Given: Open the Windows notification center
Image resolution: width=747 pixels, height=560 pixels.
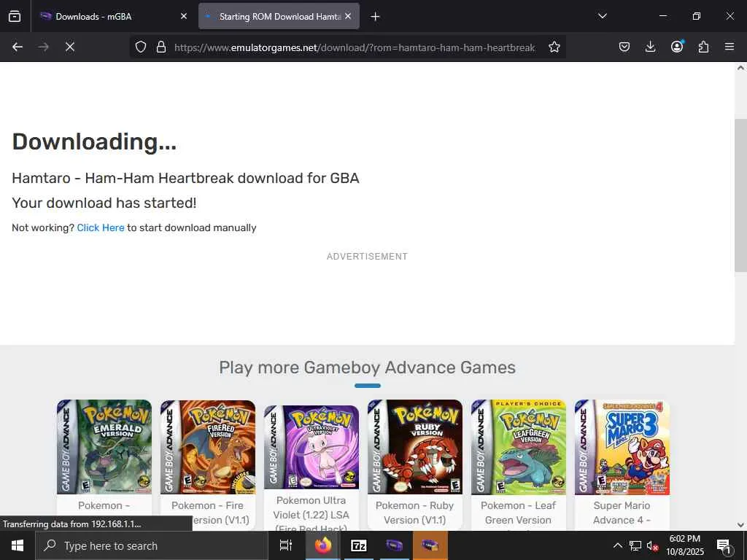Looking at the screenshot, I should pos(724,546).
